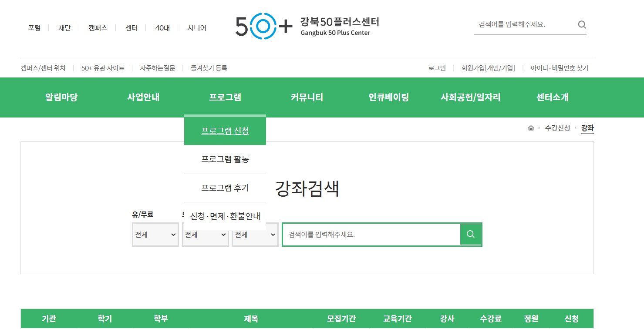Select 신청·면제·환불안내 menu item

[x=225, y=216]
